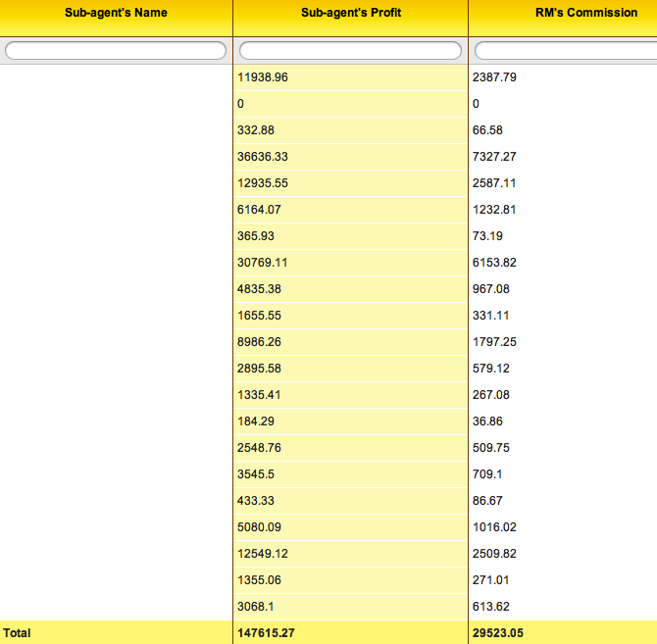Select the profit cell 12549.12

pos(263,553)
